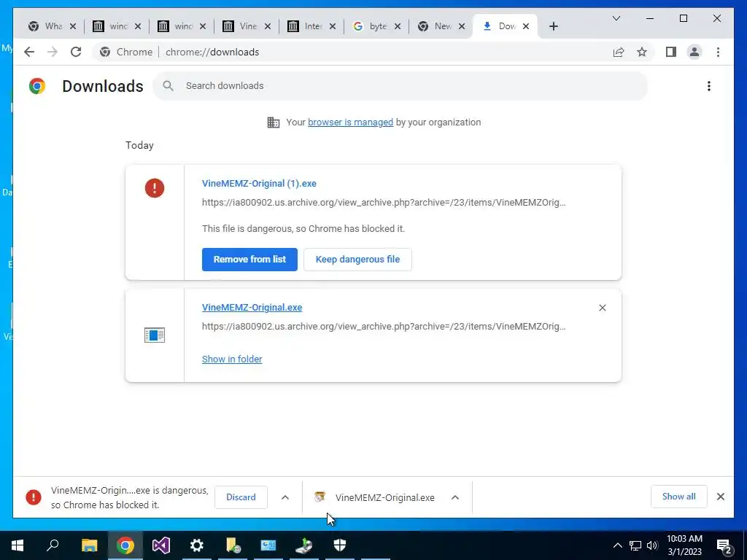
Task: Click Show all downloads button
Action: pyautogui.click(x=678, y=496)
